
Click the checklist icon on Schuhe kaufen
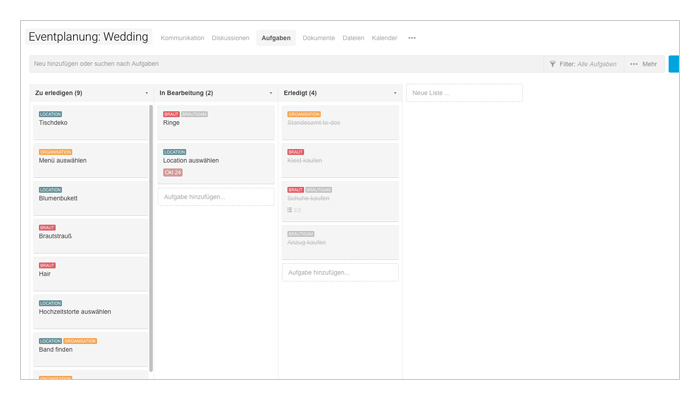click(x=290, y=210)
